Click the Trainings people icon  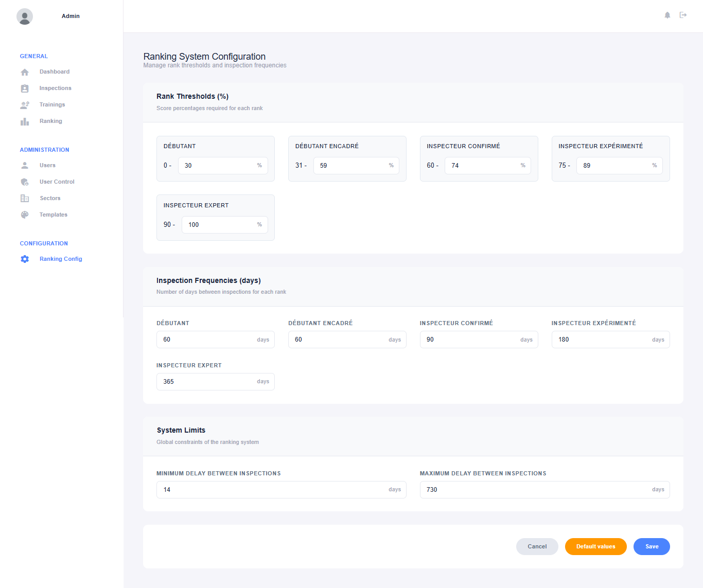(25, 105)
